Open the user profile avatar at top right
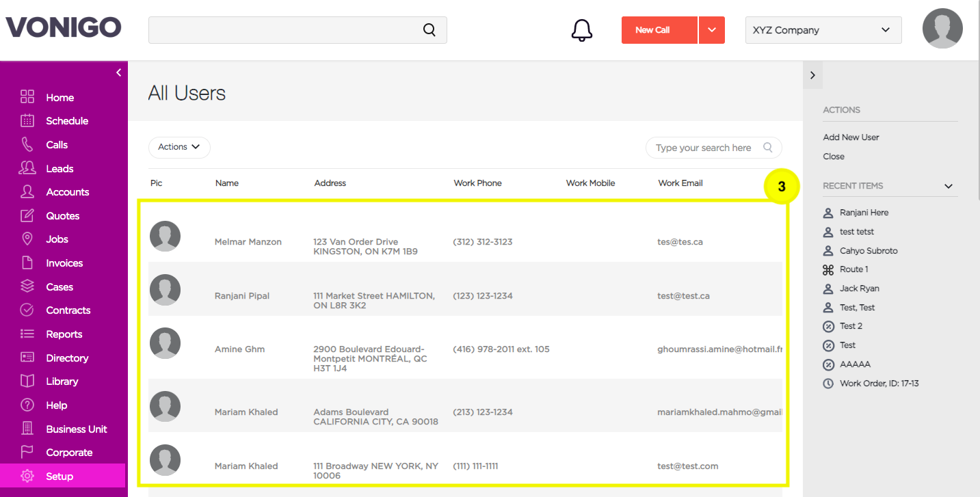980x497 pixels. pyautogui.click(x=942, y=29)
